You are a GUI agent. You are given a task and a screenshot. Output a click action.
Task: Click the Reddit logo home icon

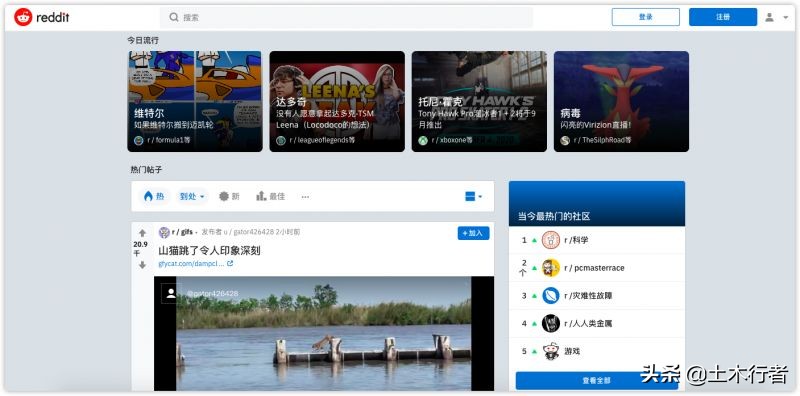coord(23,17)
